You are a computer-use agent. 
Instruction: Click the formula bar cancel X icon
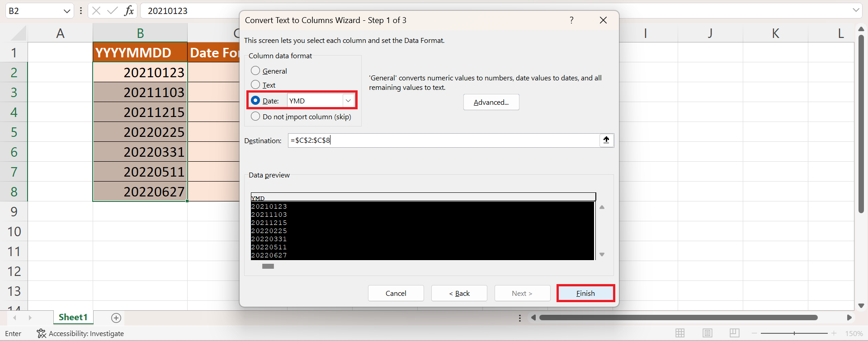(x=96, y=11)
